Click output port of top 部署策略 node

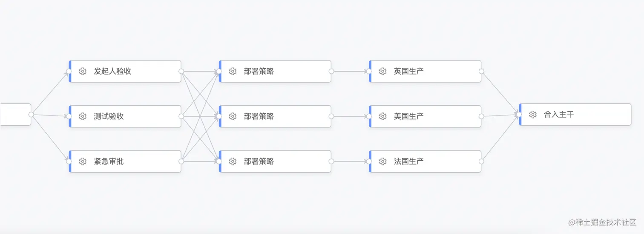point(331,71)
